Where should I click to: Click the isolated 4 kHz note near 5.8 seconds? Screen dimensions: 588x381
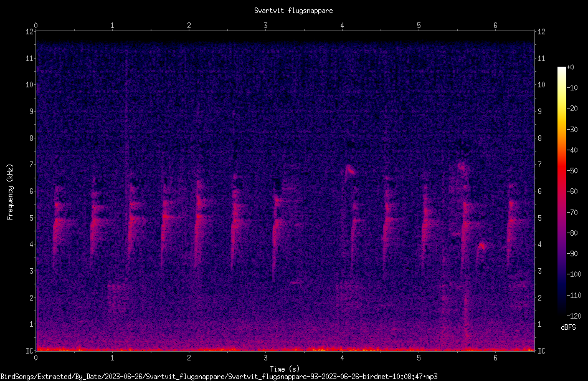tap(481, 246)
